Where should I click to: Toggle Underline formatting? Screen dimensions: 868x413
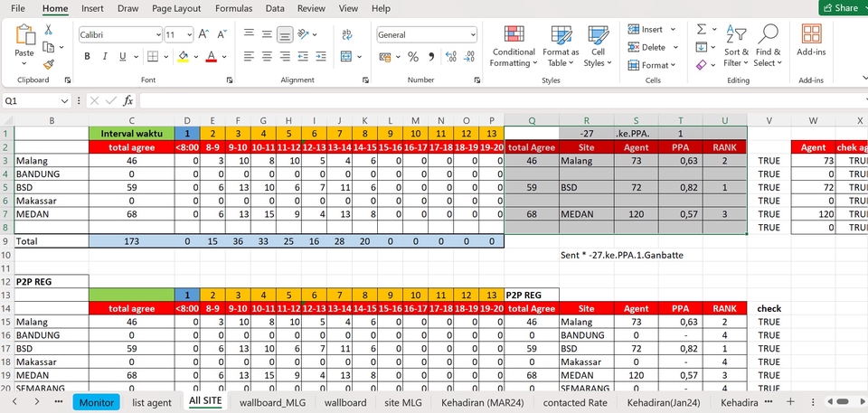122,56
